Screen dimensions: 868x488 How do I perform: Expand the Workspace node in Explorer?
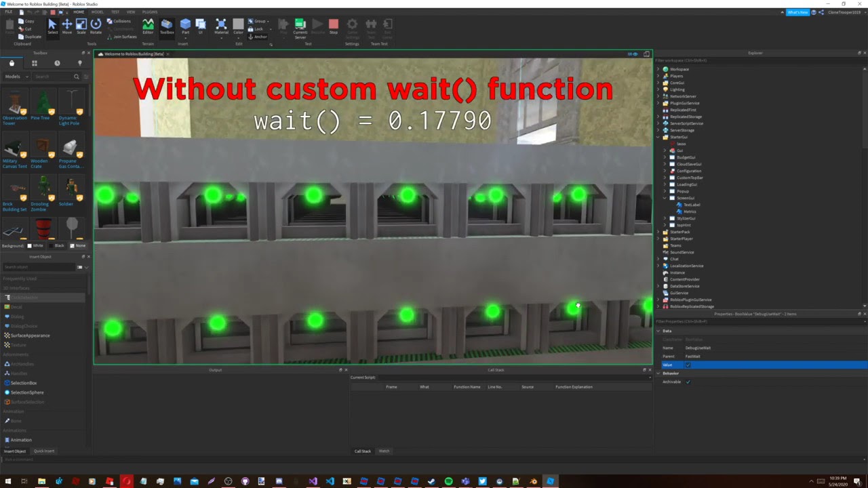pyautogui.click(x=658, y=69)
